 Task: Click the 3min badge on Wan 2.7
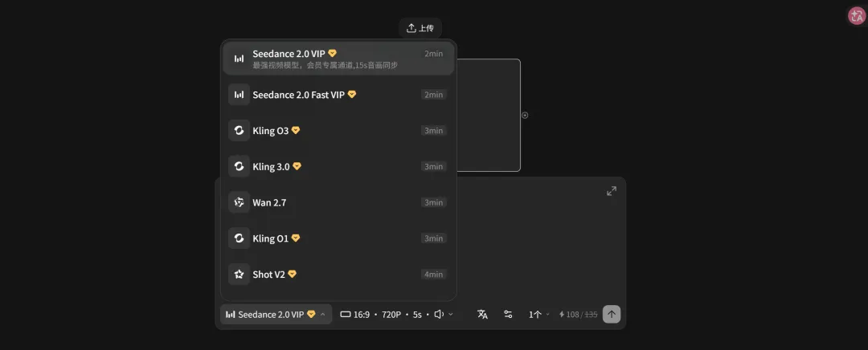click(x=434, y=202)
